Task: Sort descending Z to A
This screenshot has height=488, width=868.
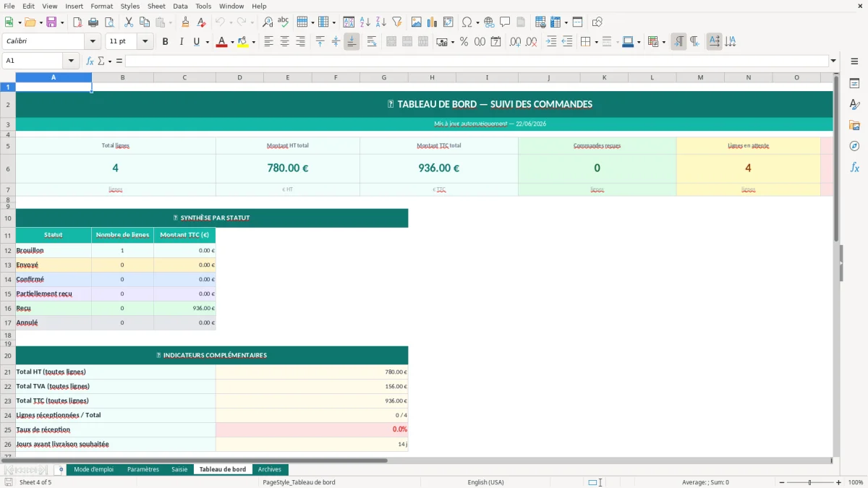Action: [380, 22]
